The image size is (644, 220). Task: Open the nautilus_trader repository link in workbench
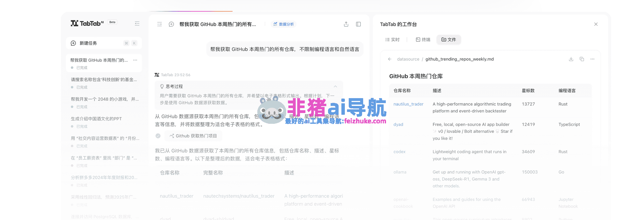tap(408, 104)
